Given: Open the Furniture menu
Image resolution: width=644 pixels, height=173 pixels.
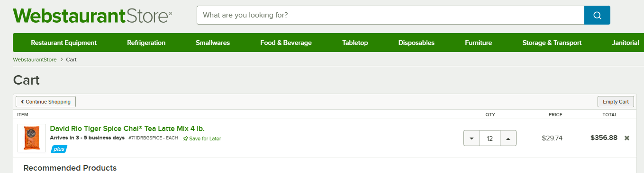Looking at the screenshot, I should point(478,43).
